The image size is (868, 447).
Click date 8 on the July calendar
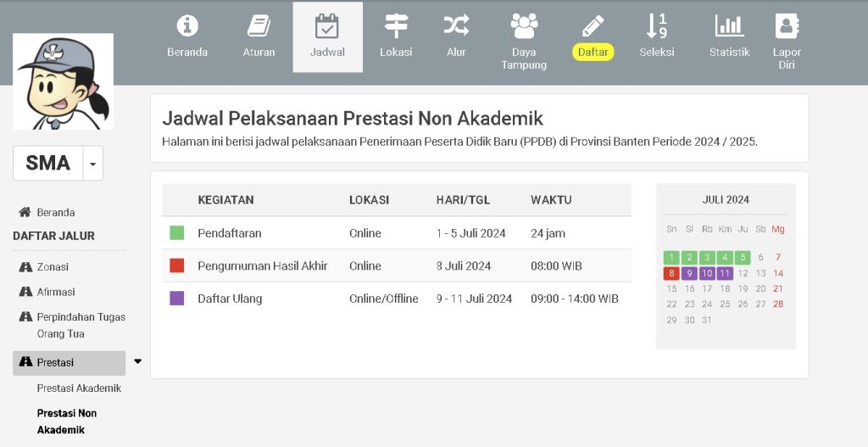tap(671, 273)
